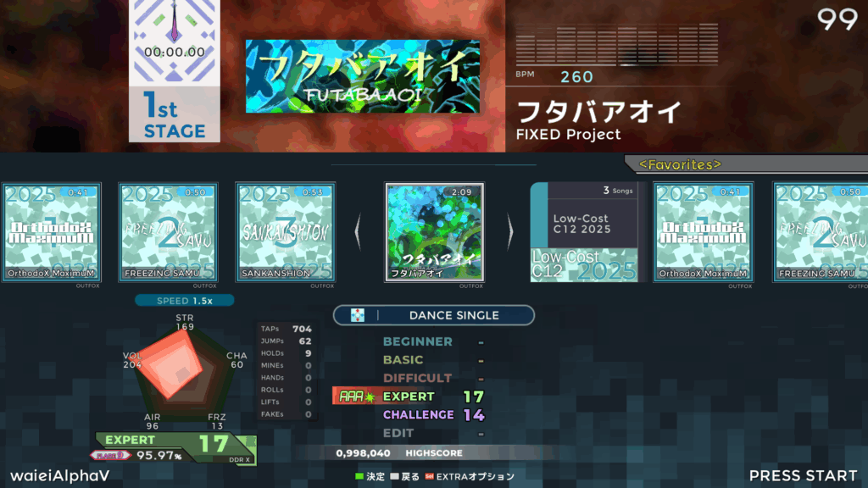Click the FLARE rank badge near 95.97%
868x488 pixels.
(x=111, y=455)
